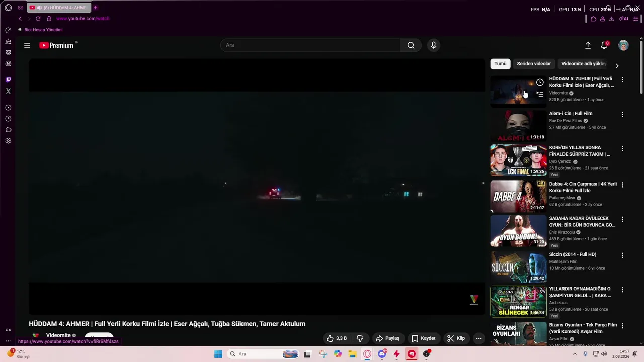Screen dimensions: 644x362
Task: Open the toolbar extensions cube icon
Action: (593, 19)
